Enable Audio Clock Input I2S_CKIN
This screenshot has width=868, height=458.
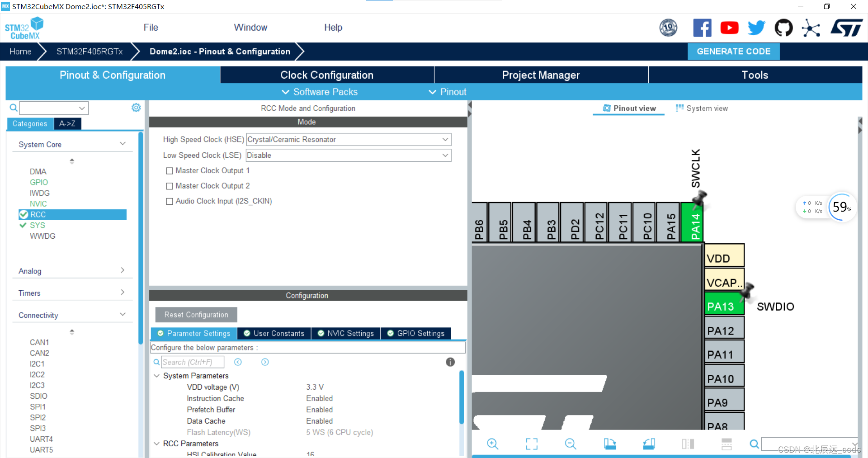(x=170, y=202)
